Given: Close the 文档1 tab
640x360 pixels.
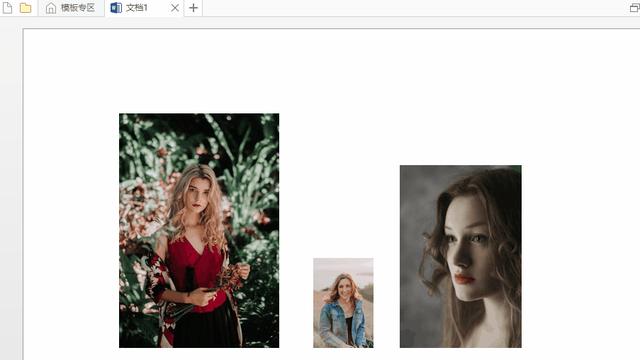Looking at the screenshot, I should pyautogui.click(x=175, y=8).
